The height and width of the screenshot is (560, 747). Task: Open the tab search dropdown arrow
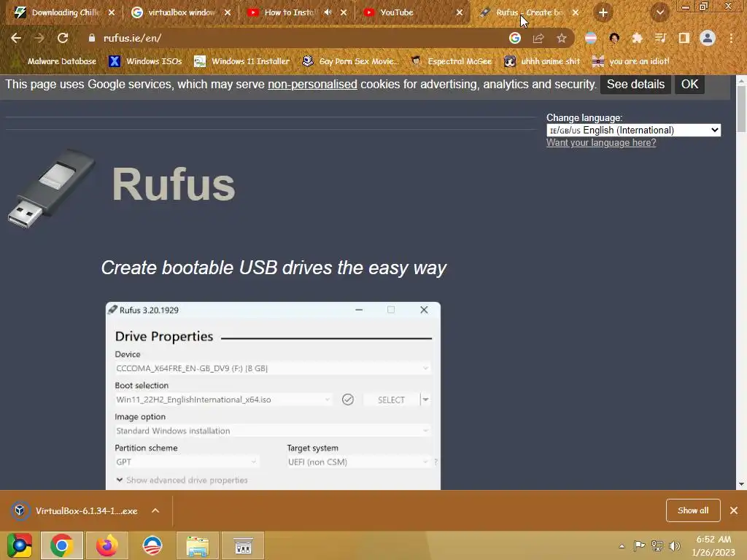(659, 13)
